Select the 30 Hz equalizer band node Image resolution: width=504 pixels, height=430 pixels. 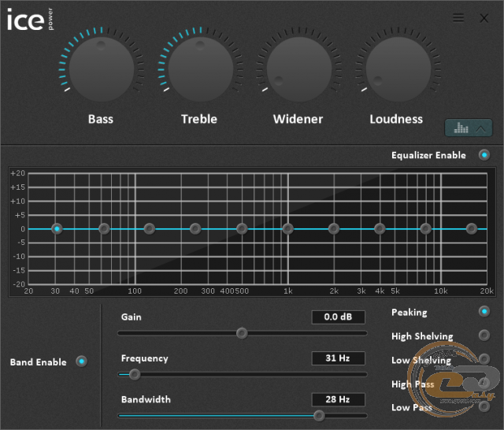click(57, 229)
